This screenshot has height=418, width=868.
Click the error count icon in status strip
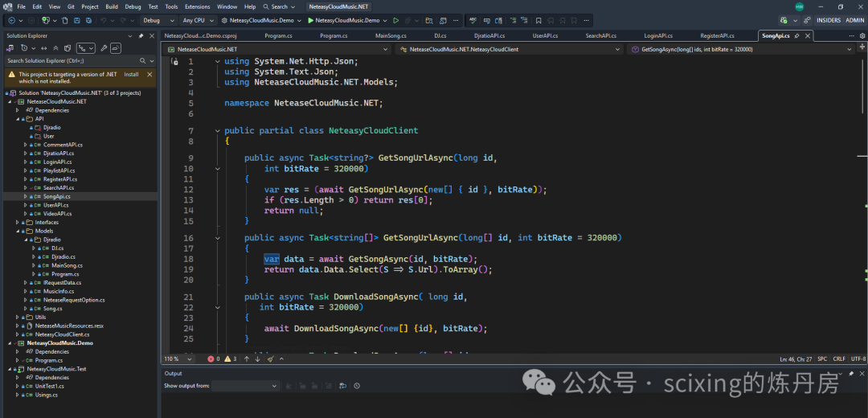click(212, 359)
